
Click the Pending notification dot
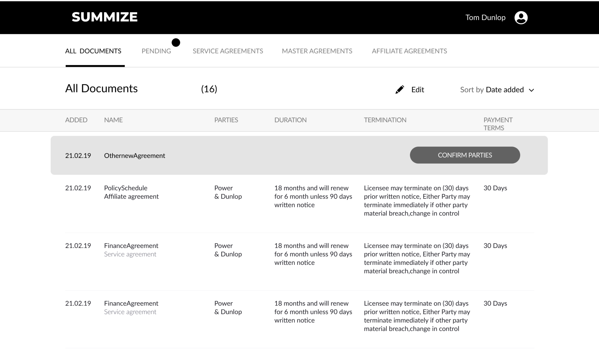(x=176, y=42)
